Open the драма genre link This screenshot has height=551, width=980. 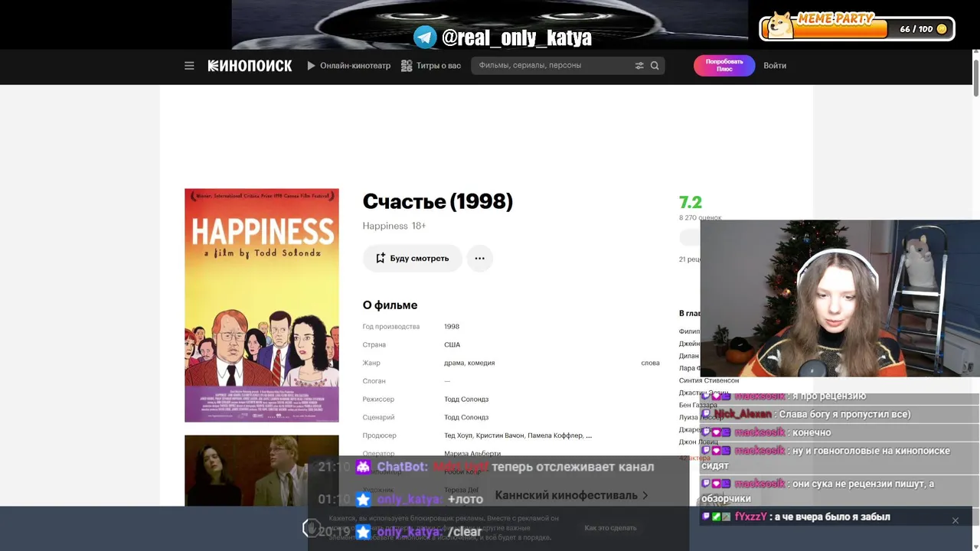454,364
